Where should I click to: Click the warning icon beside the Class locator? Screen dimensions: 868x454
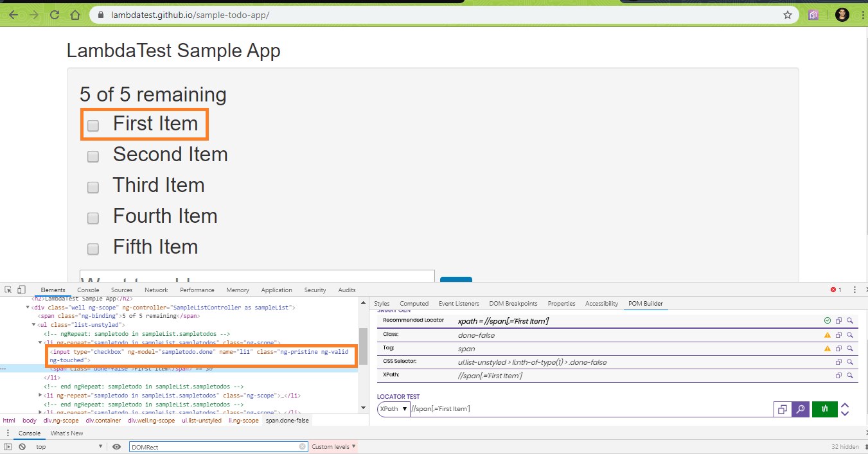tap(828, 335)
